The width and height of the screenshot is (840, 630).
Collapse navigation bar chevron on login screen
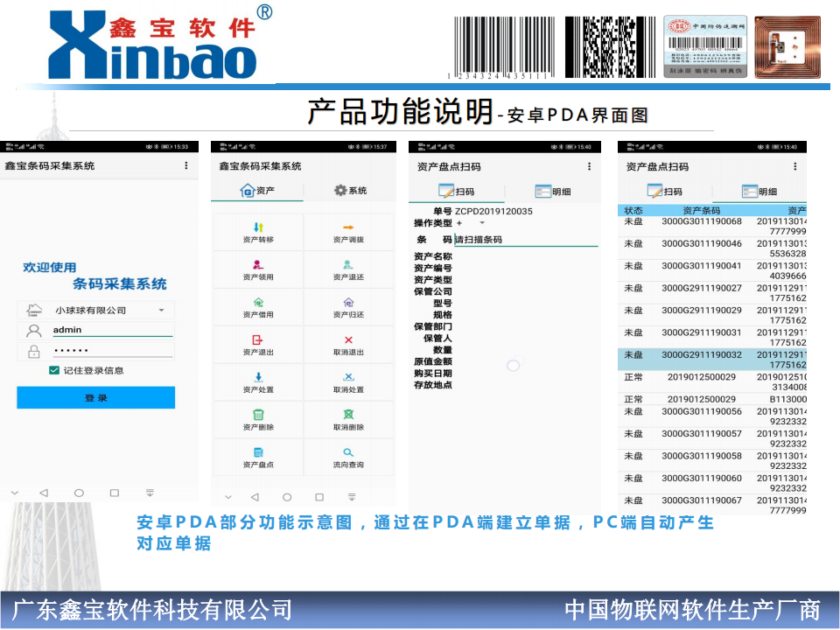coord(15,493)
